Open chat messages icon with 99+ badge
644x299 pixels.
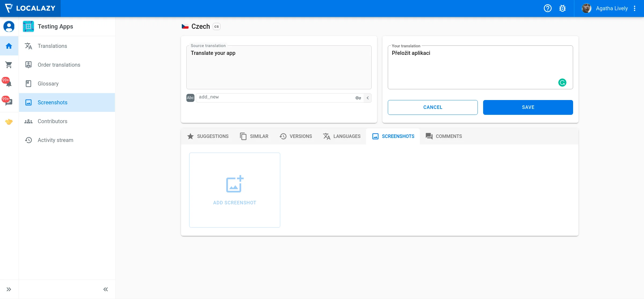(8, 102)
